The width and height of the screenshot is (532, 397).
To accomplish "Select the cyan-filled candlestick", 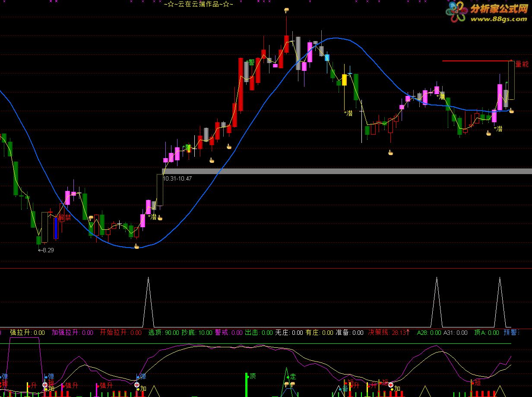I will pyautogui.click(x=327, y=57).
